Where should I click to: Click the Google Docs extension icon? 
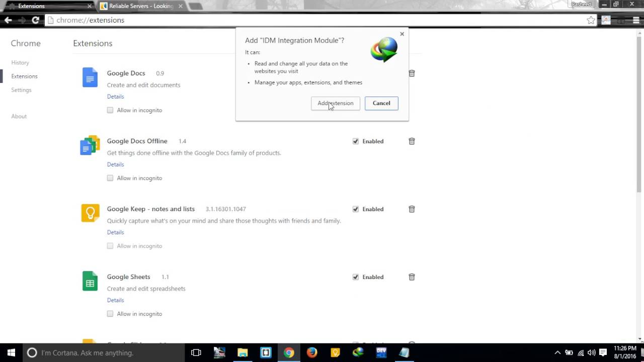[x=90, y=77]
